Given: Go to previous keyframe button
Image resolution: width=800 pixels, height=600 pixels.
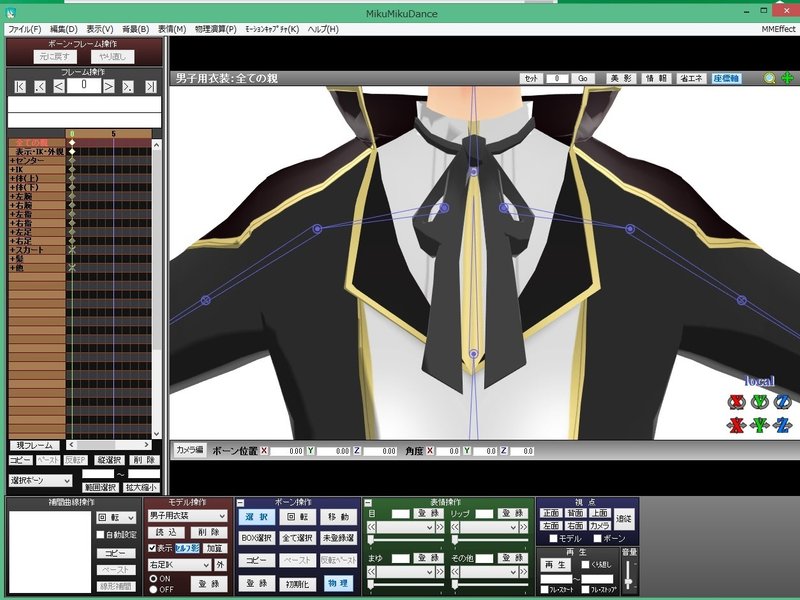Looking at the screenshot, I should click(x=40, y=87).
